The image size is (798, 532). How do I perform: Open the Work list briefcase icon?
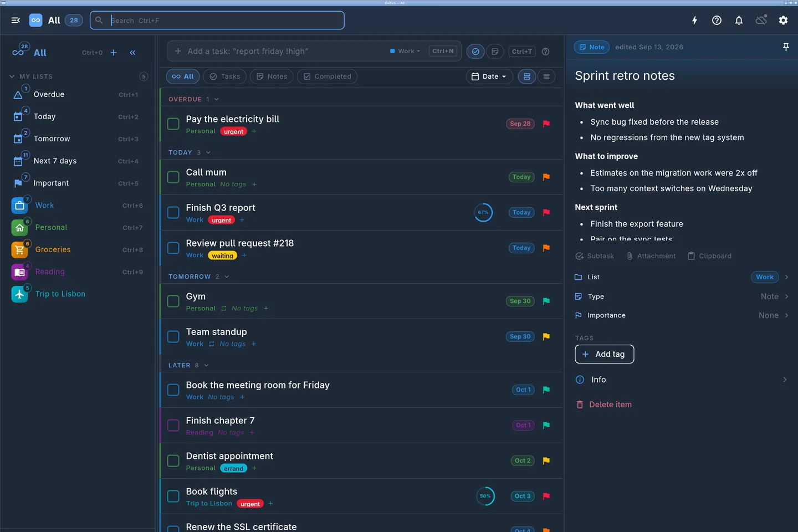(19, 206)
